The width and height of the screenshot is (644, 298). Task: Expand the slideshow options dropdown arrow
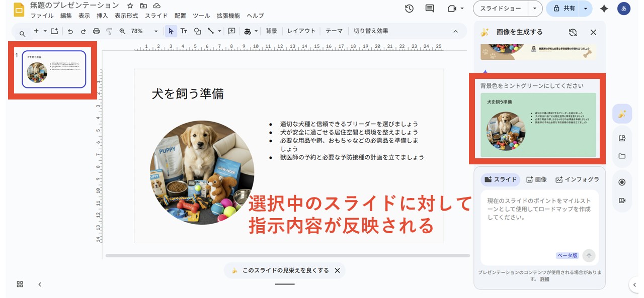[534, 9]
